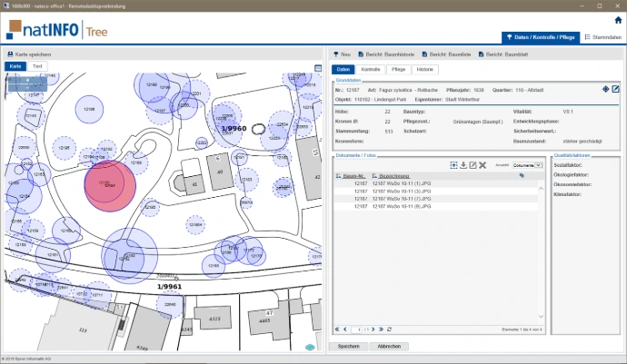The image size is (627, 364).
Task: Switch to Stammdaten tab
Action: [x=603, y=37]
